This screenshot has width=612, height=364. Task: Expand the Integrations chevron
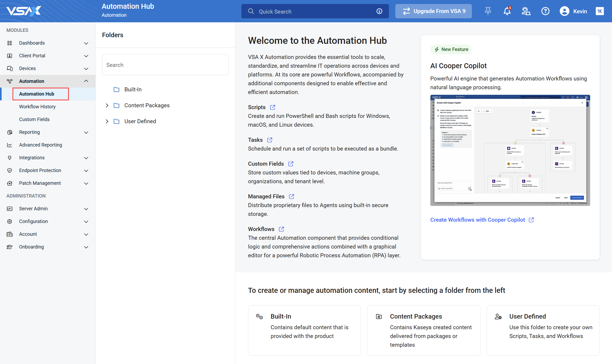click(x=86, y=158)
